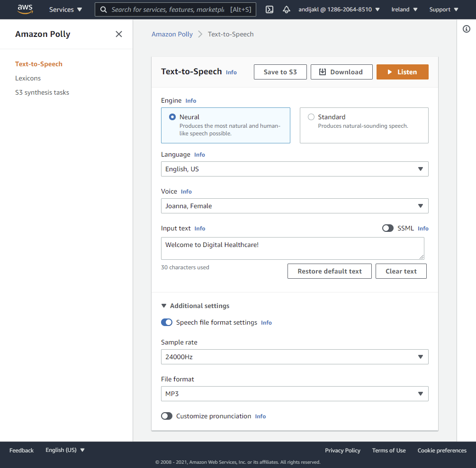The image size is (476, 468).
Task: Toggle the SSML switch
Action: pos(387,228)
